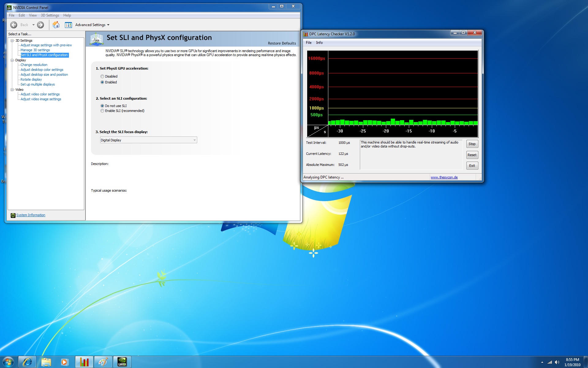Screen dimensions: 588x368
Task: Click Restore Defaults link
Action: 282,43
